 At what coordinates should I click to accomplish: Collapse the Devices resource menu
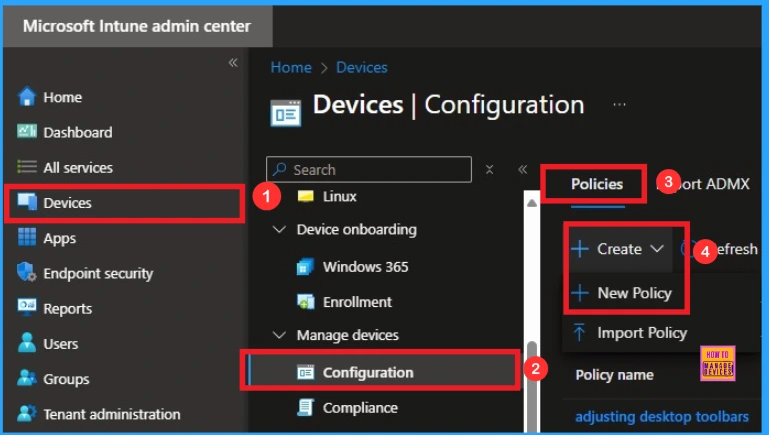(x=522, y=170)
